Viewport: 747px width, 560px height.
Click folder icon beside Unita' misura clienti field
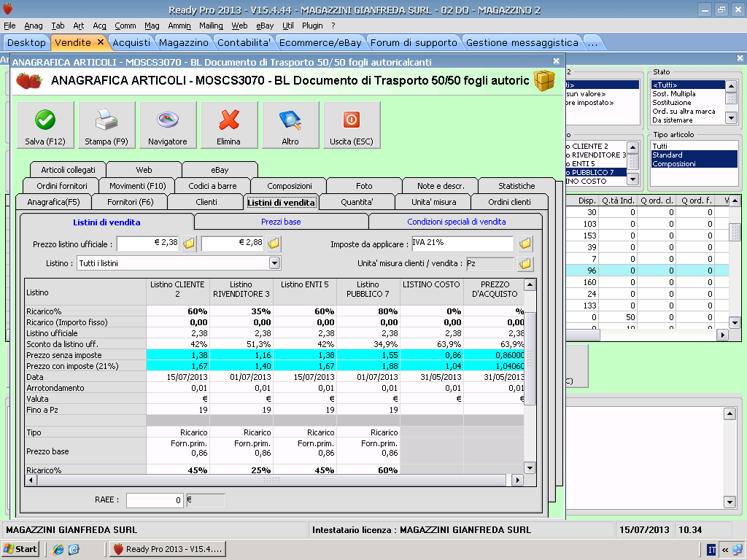point(525,263)
